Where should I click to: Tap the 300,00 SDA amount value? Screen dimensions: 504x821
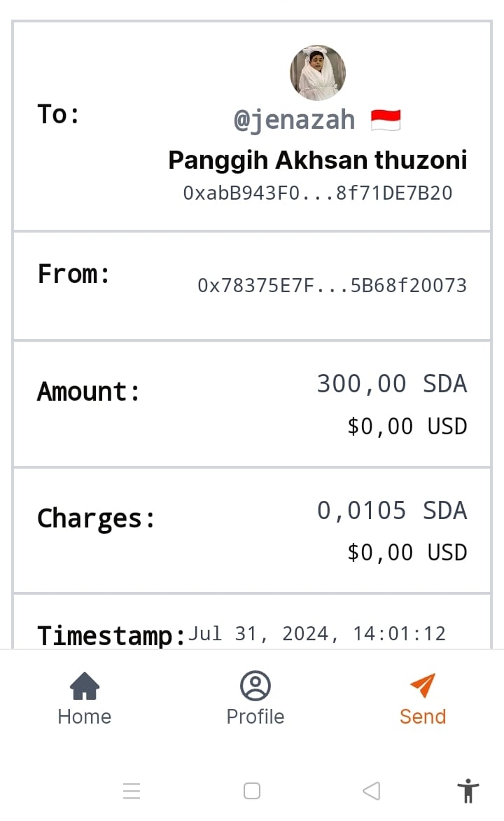click(x=391, y=384)
